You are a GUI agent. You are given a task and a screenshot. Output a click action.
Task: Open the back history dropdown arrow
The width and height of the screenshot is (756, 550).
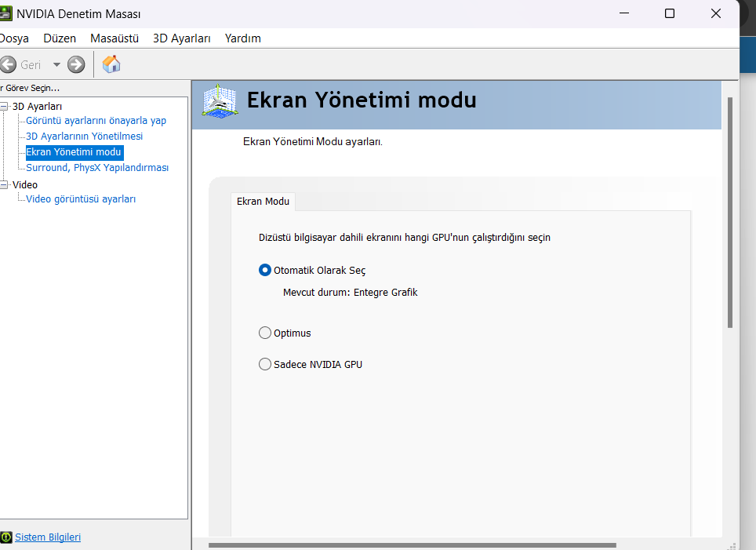(x=56, y=64)
